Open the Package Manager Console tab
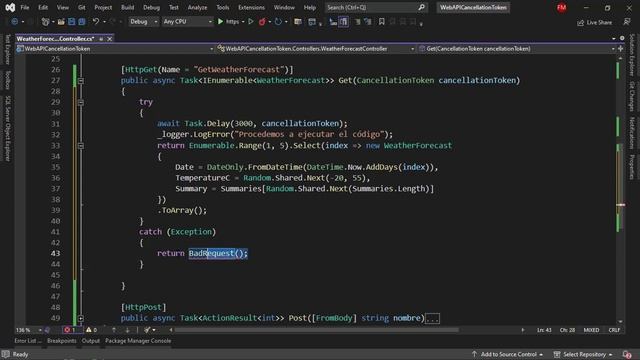Viewport: 640px width, 360px height. point(138,341)
